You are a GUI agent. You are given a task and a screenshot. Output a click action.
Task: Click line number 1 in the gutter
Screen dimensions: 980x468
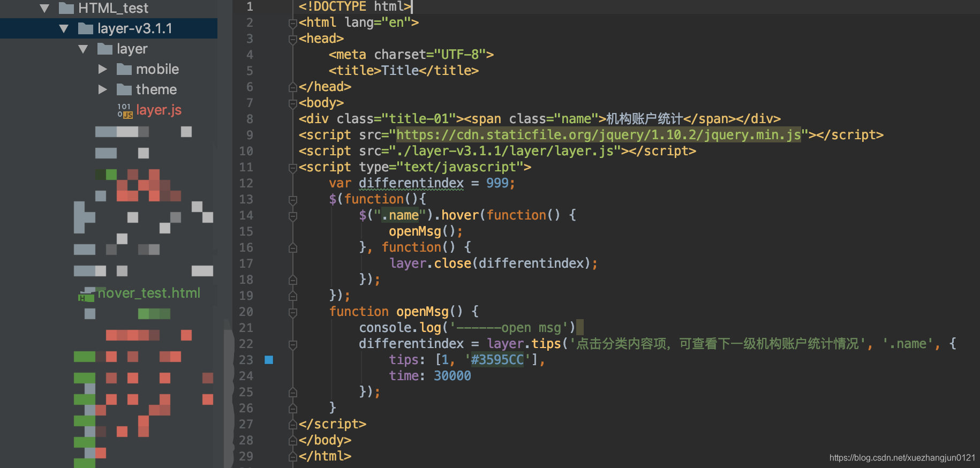[x=250, y=6]
